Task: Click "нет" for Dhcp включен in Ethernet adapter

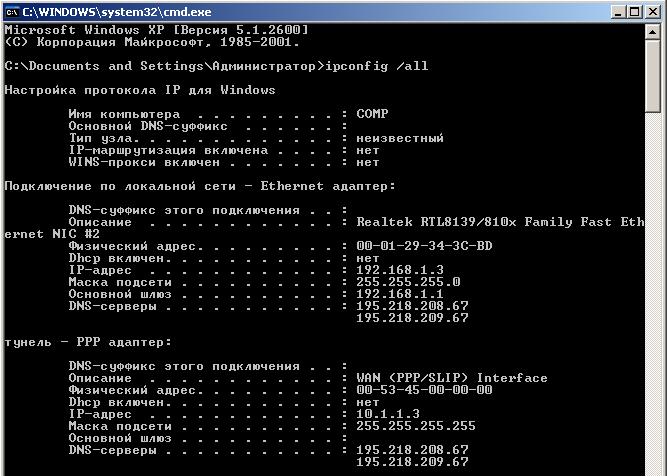Action: pos(368,258)
